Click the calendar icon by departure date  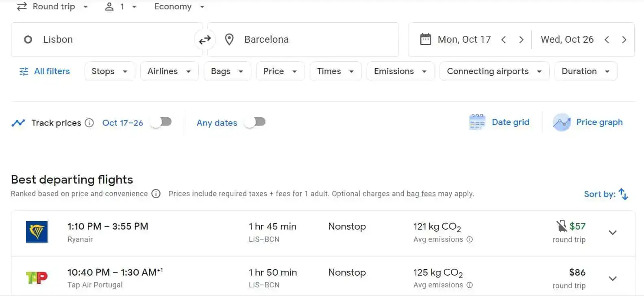click(x=425, y=39)
